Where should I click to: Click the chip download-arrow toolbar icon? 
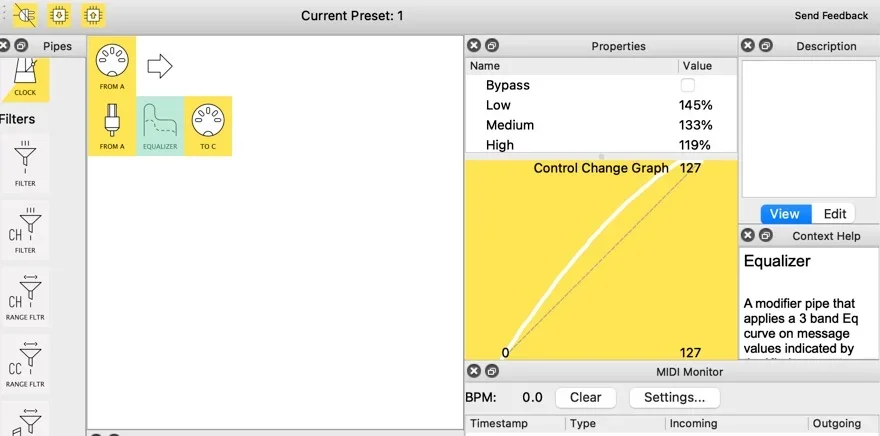click(59, 15)
